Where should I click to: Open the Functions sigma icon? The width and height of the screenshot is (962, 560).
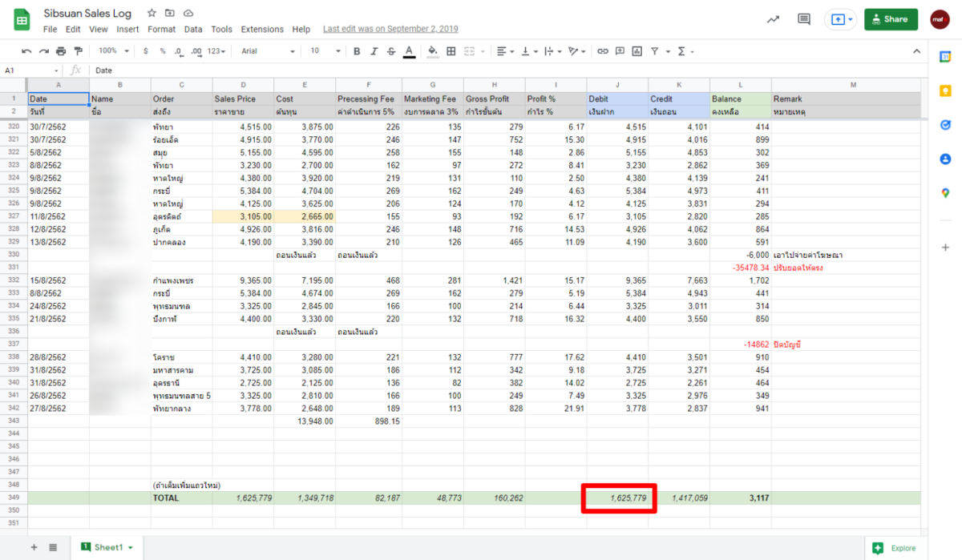(x=682, y=50)
